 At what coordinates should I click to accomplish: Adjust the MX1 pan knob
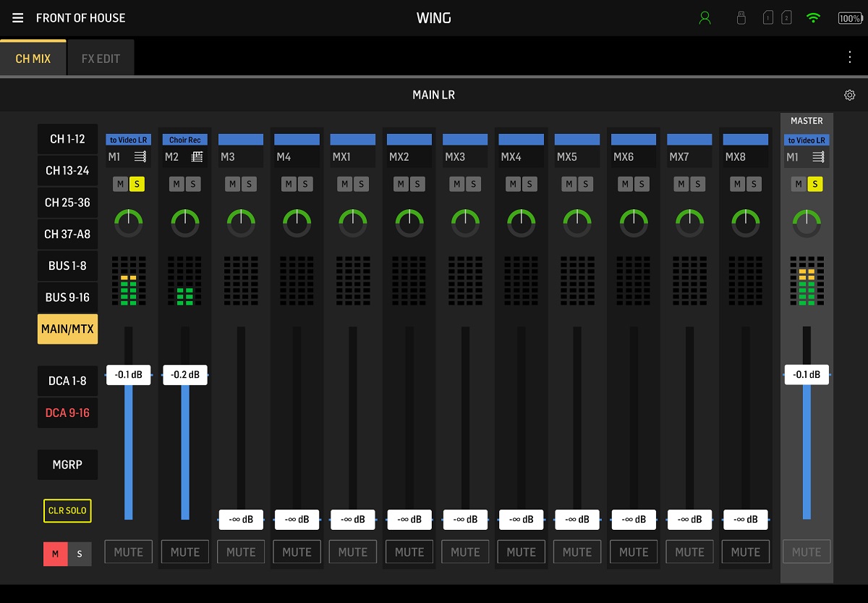point(353,223)
